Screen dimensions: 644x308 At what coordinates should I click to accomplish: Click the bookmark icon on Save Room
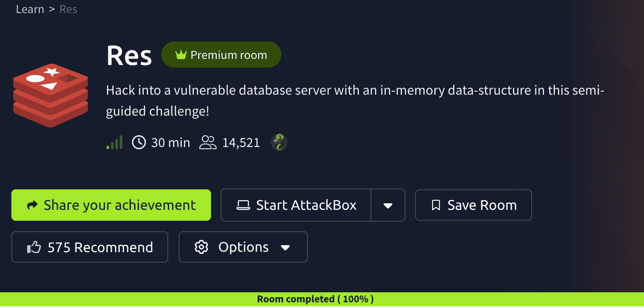pyautogui.click(x=435, y=205)
